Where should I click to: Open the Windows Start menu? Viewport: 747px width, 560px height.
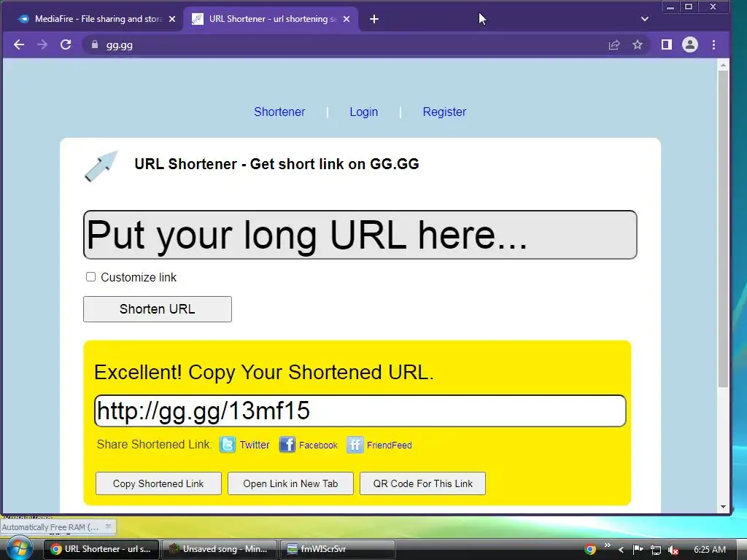pyautogui.click(x=18, y=548)
